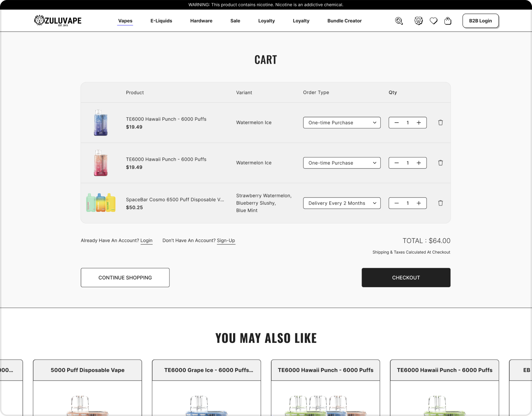
Task: Click first item's quantity field
Action: [x=408, y=123]
